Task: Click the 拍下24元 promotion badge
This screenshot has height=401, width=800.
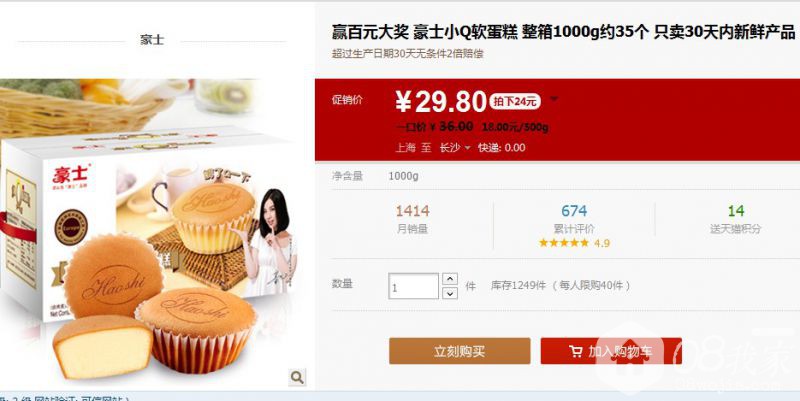Action: (515, 101)
